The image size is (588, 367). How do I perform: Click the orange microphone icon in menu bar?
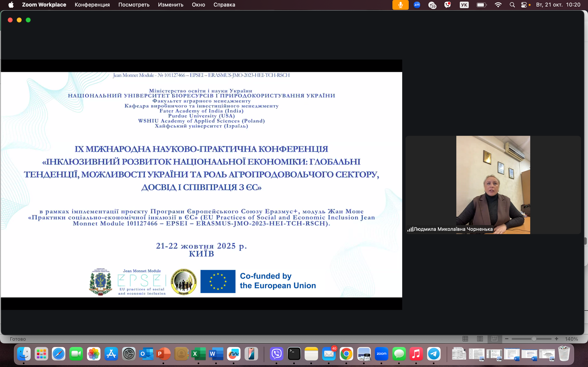[400, 5]
